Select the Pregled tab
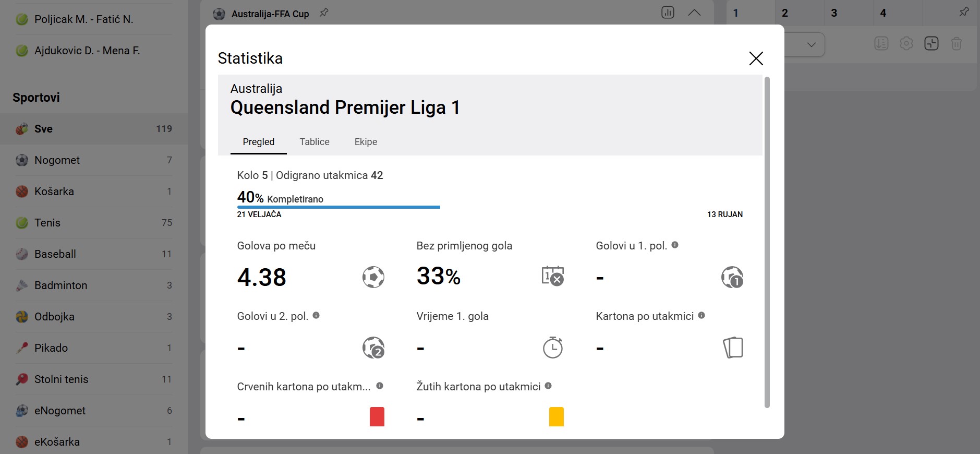This screenshot has width=980, height=454. point(259,142)
